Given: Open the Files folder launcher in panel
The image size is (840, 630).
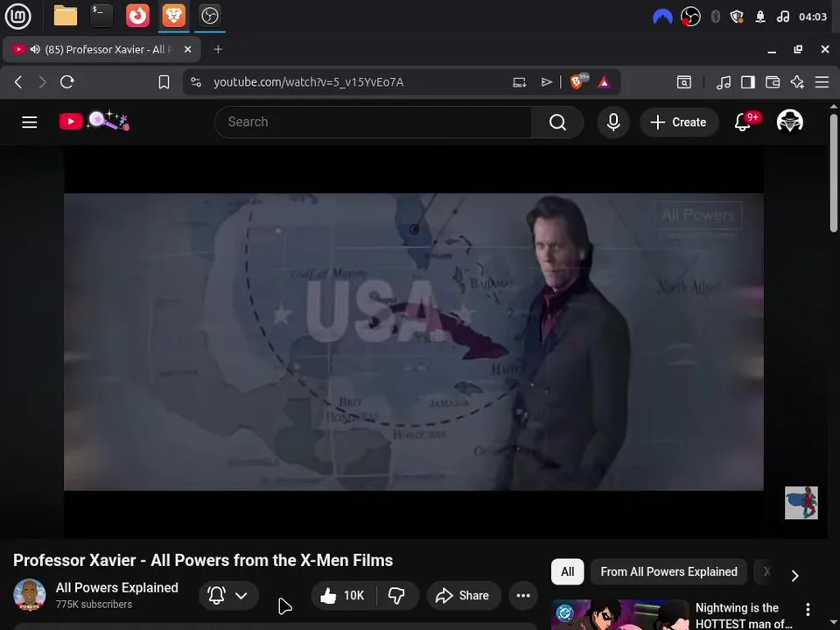Looking at the screenshot, I should coord(66,16).
